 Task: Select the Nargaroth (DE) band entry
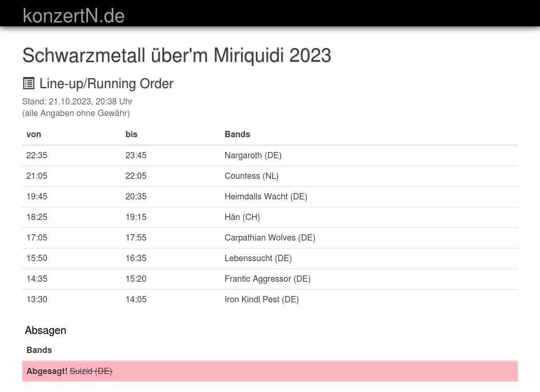(x=253, y=155)
